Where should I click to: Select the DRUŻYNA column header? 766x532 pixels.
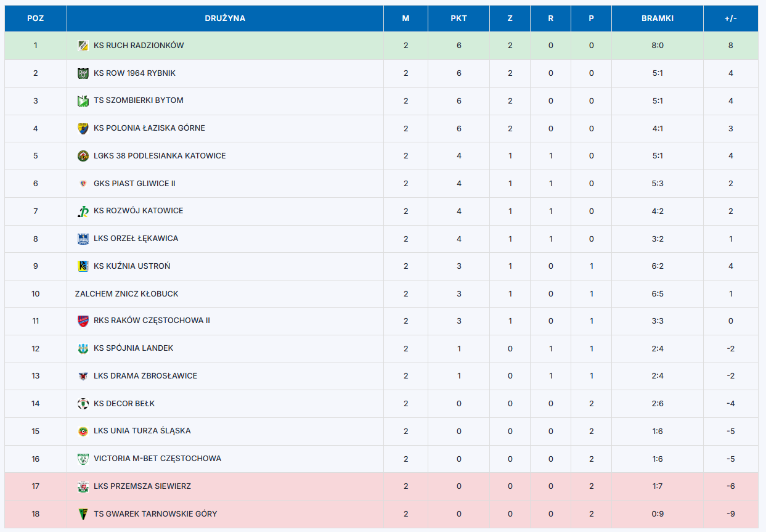pos(225,18)
